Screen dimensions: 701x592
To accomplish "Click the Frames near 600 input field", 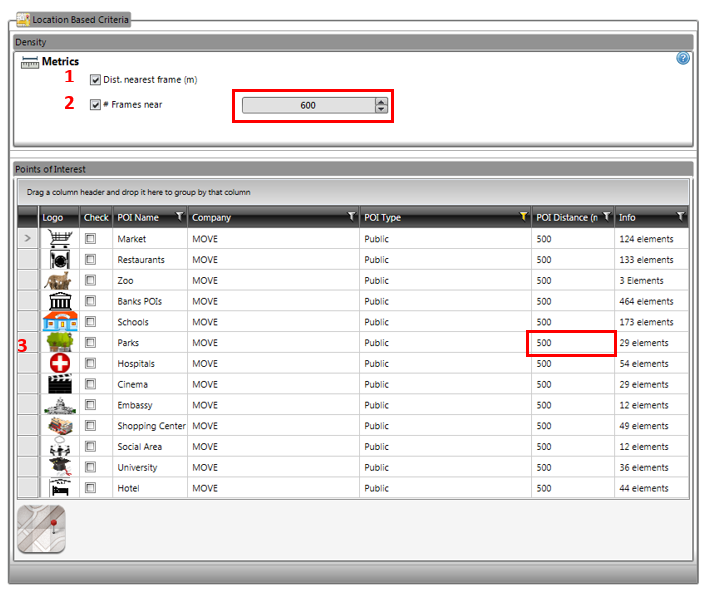I will tap(308, 105).
